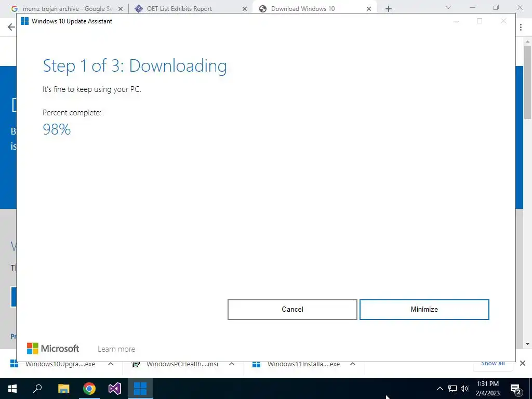The width and height of the screenshot is (532, 399).
Task: Go back in Chrome browser
Action: pos(11,27)
